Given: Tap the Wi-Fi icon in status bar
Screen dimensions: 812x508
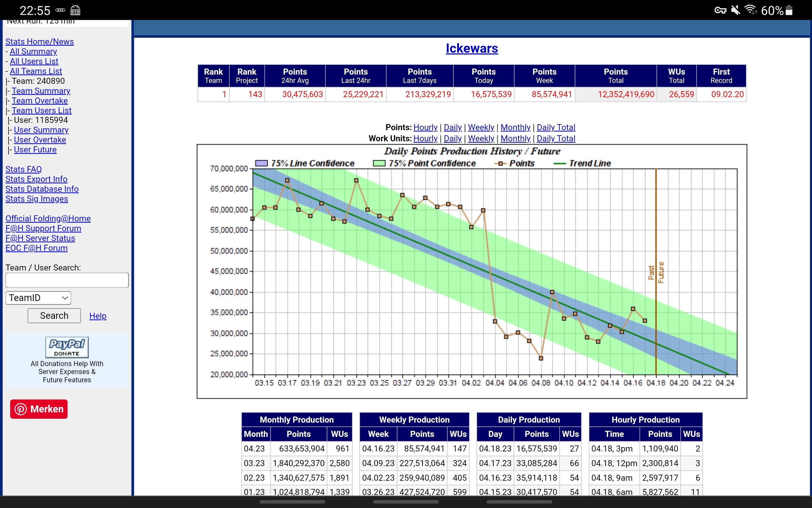Looking at the screenshot, I should [750, 10].
